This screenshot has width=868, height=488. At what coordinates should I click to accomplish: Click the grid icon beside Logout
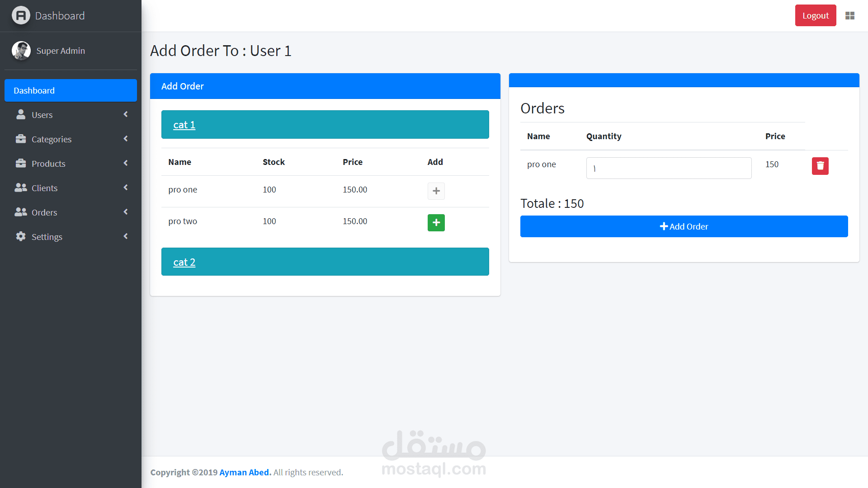[x=850, y=16]
